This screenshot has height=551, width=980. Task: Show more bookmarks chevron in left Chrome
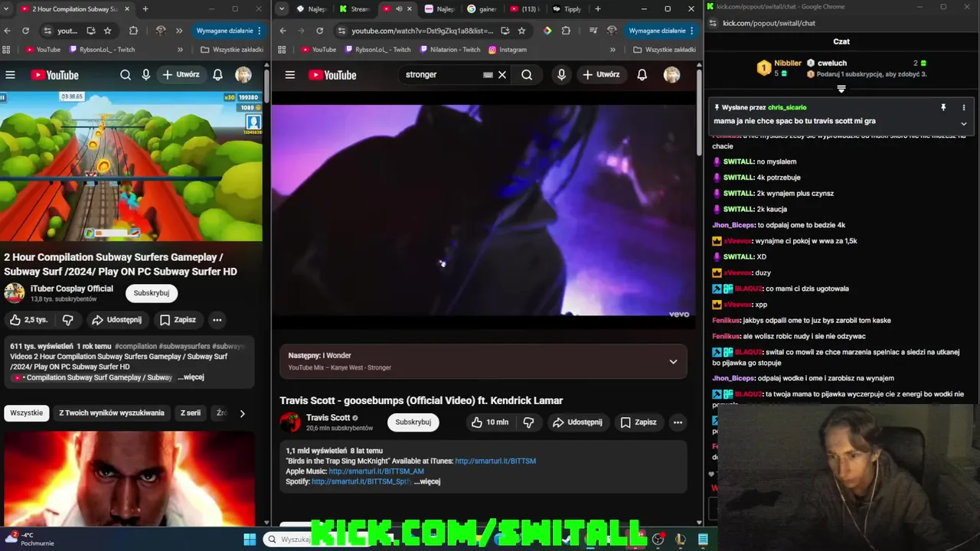pyautogui.click(x=180, y=50)
